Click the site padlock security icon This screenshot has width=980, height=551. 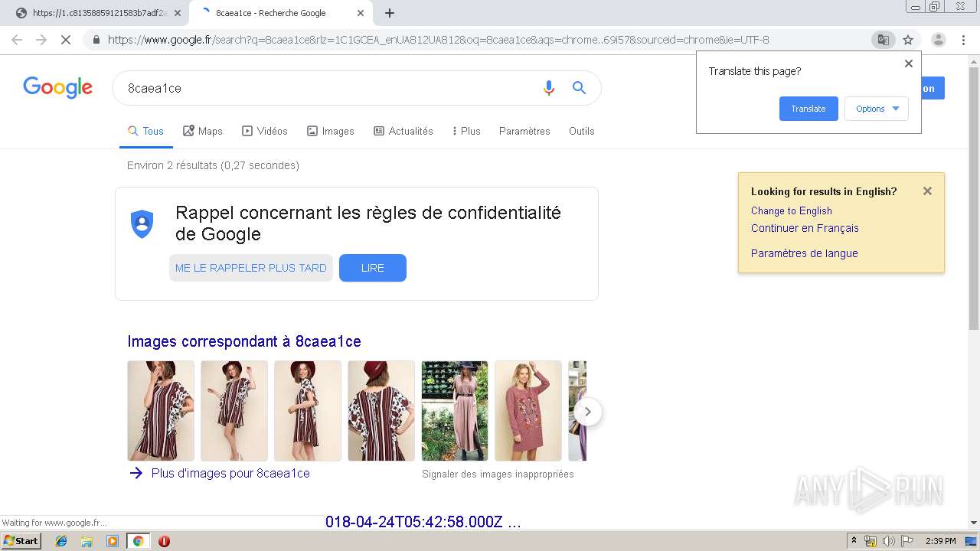coord(96,40)
